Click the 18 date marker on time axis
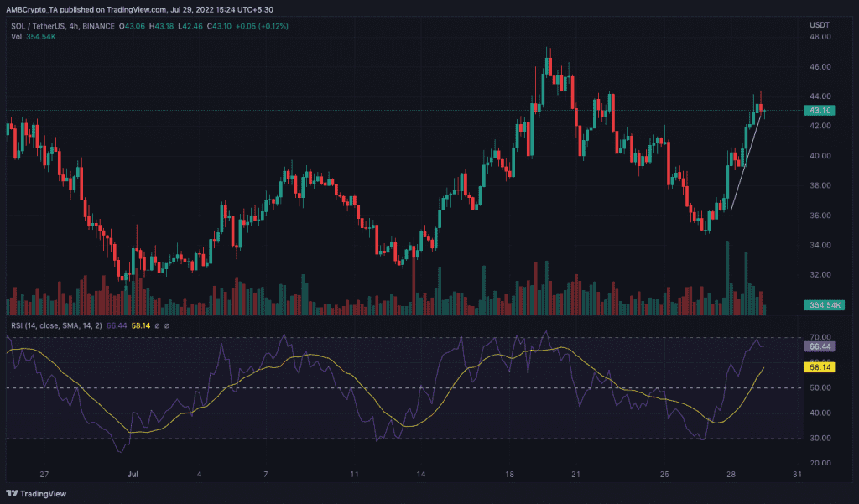 coord(509,475)
